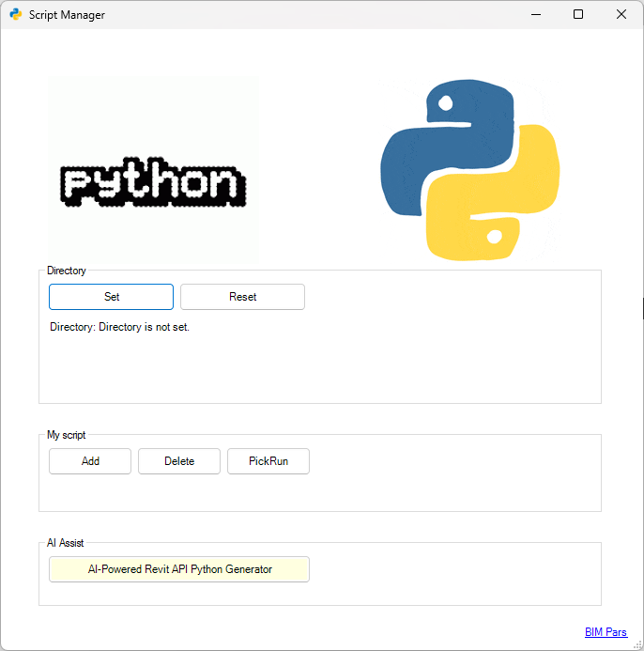Close the Script Manager window
Viewport: 644px width, 651px height.
(621, 14)
